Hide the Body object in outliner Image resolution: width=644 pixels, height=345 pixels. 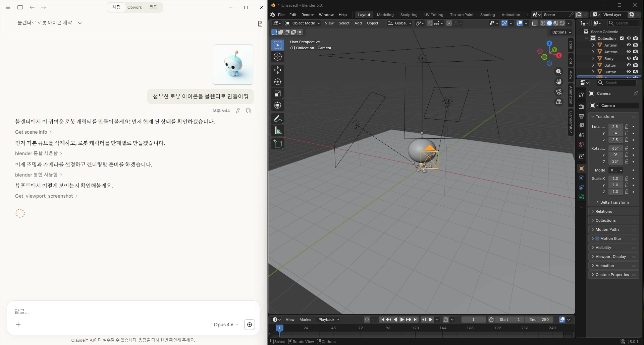629,59
